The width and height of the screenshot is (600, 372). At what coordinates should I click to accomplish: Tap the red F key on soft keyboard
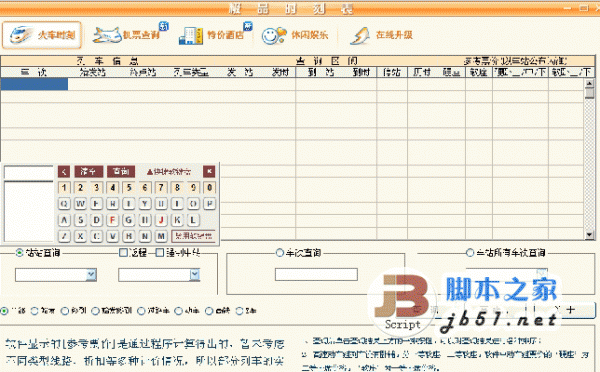point(112,220)
